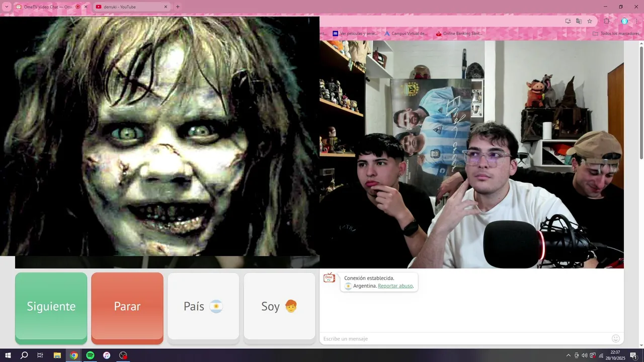Open the Windows notification center

point(633,355)
